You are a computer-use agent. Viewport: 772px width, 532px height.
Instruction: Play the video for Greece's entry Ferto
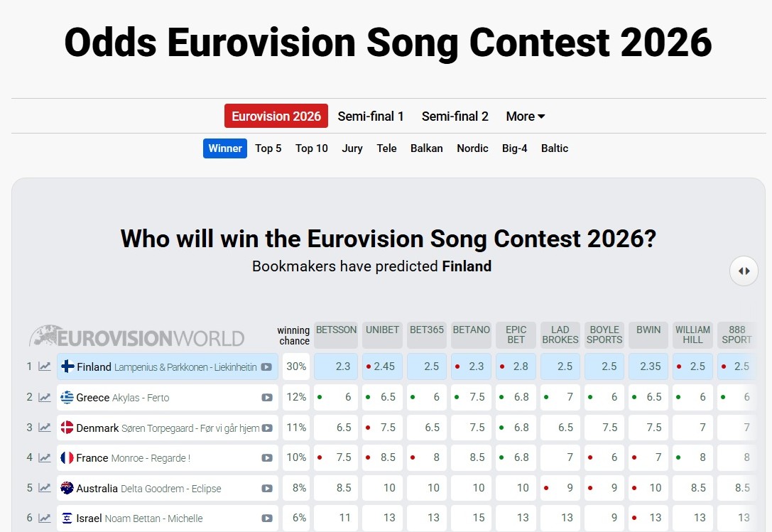pos(267,398)
